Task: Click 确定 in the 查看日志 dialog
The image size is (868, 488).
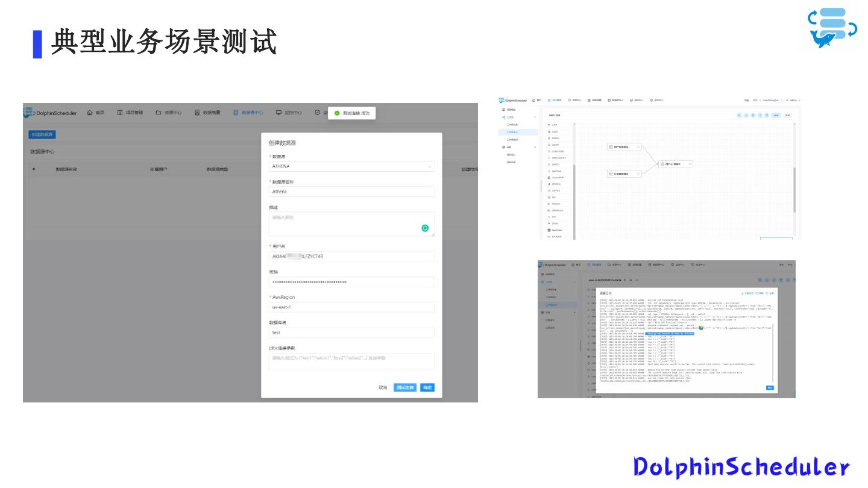Action: pos(770,387)
